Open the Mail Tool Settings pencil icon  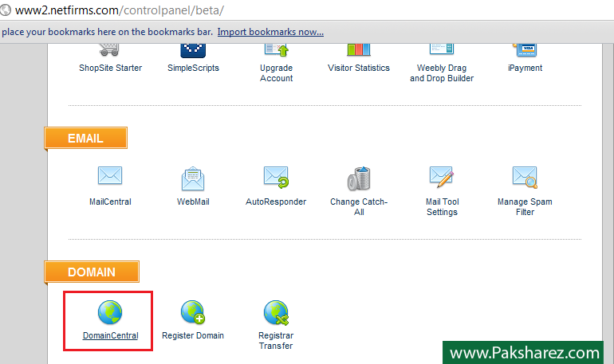(442, 177)
